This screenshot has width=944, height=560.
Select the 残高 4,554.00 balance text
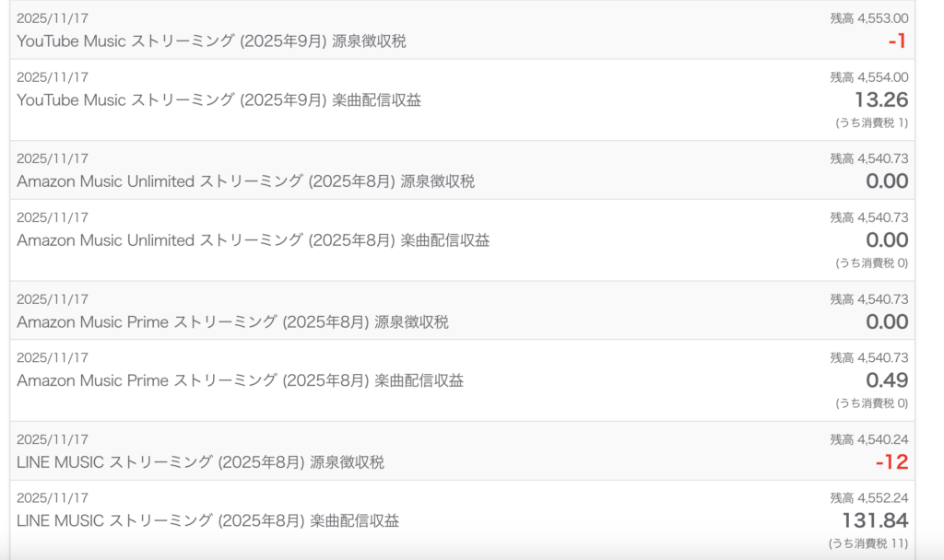(x=869, y=77)
